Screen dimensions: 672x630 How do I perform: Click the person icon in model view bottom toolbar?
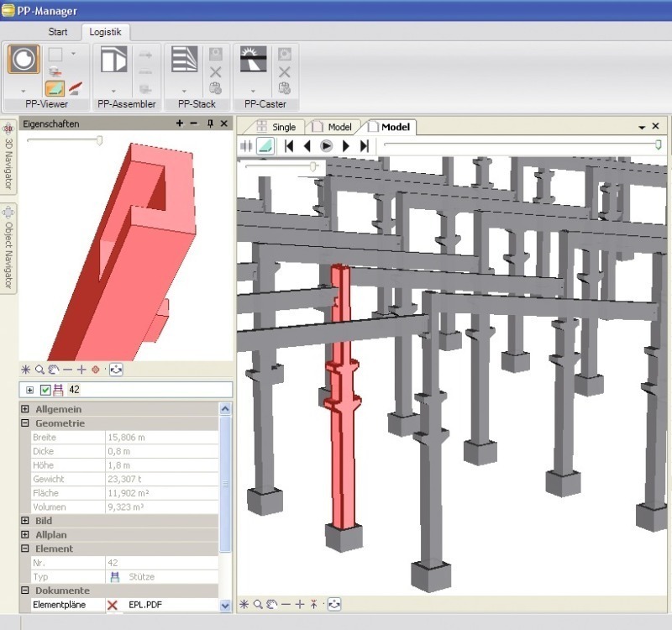(x=313, y=604)
